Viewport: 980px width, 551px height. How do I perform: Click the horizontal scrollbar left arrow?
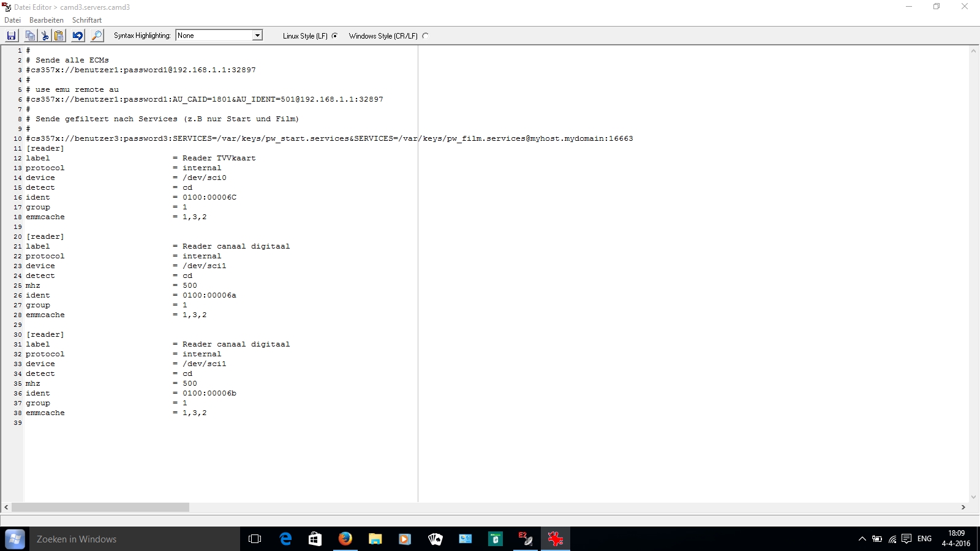click(x=6, y=507)
